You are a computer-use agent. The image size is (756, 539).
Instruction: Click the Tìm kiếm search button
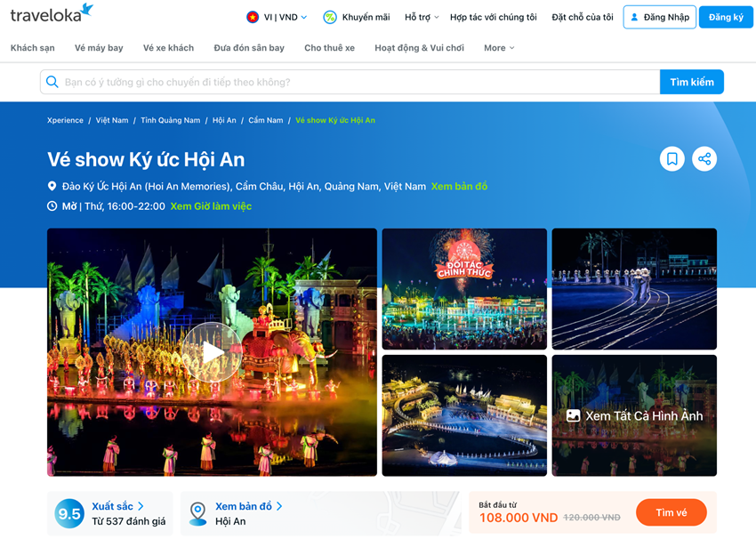(691, 82)
